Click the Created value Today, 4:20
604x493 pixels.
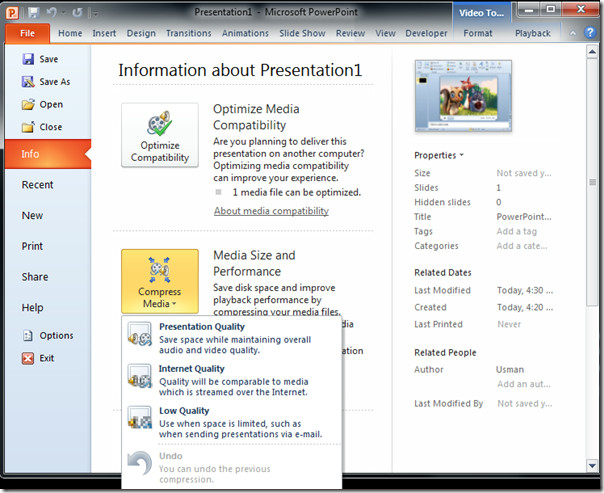tap(525, 307)
